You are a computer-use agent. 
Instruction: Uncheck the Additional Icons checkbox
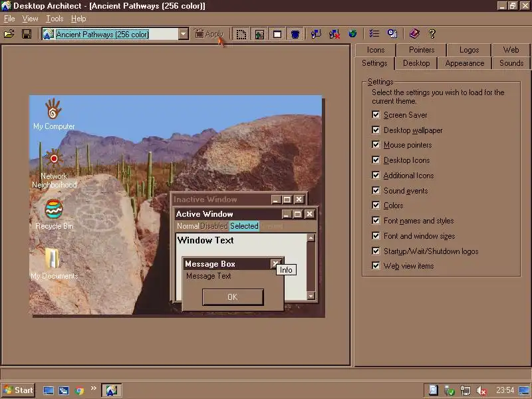pyautogui.click(x=376, y=175)
